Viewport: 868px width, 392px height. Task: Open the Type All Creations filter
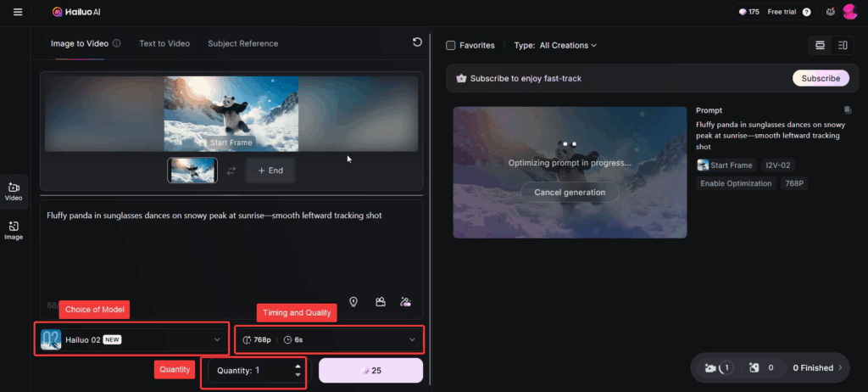click(567, 45)
